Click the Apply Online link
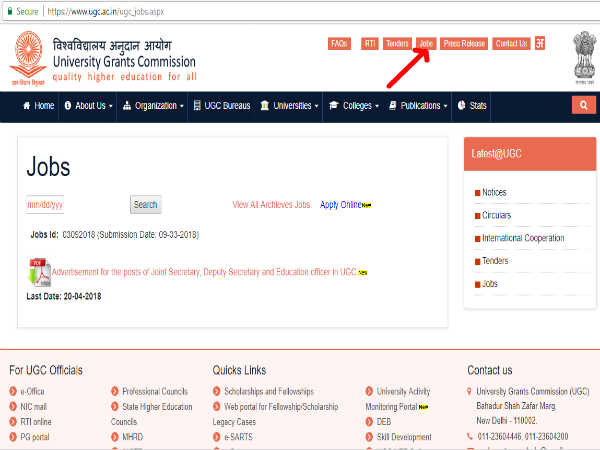Screen dimensions: 600x450 coord(341,205)
